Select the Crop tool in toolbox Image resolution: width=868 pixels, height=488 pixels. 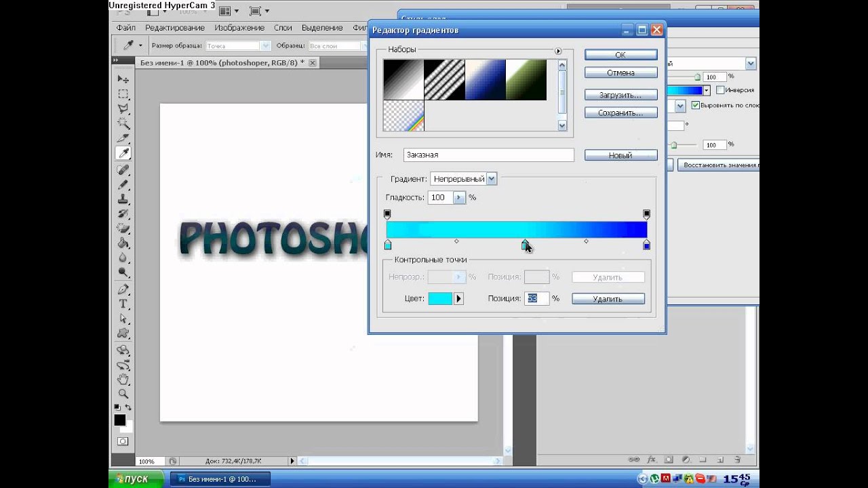pyautogui.click(x=123, y=138)
